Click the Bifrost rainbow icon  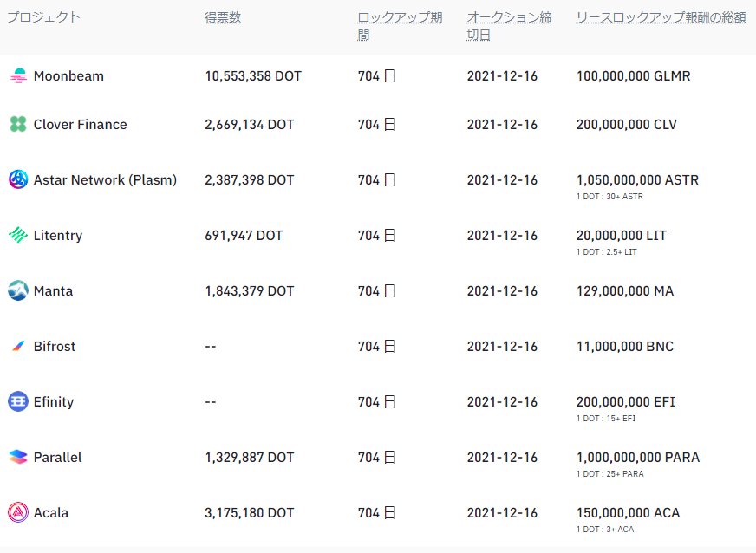[18, 346]
